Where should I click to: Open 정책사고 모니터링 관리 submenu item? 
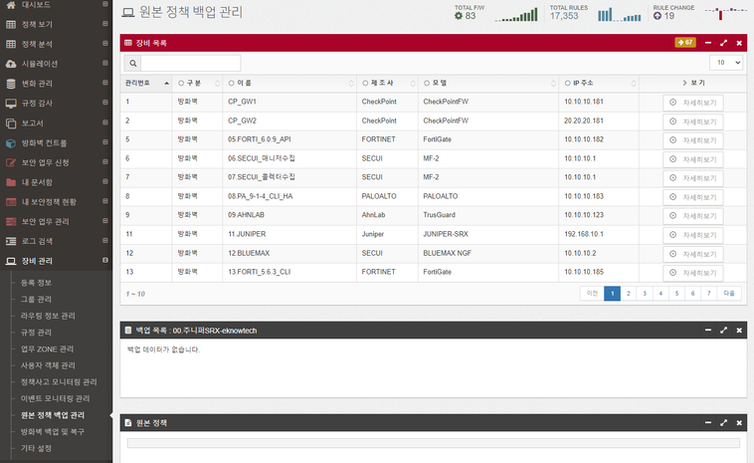[x=59, y=382]
